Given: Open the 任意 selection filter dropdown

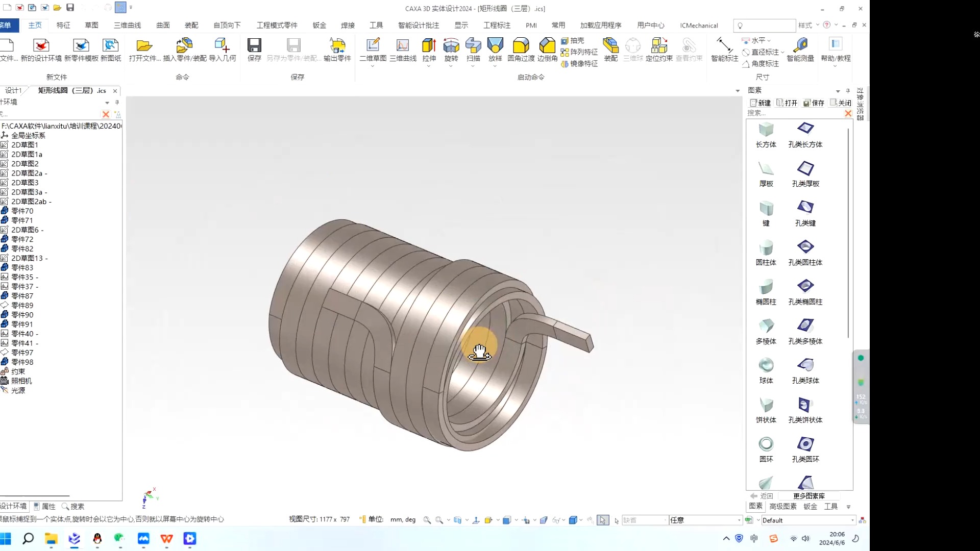Looking at the screenshot, I should (739, 520).
